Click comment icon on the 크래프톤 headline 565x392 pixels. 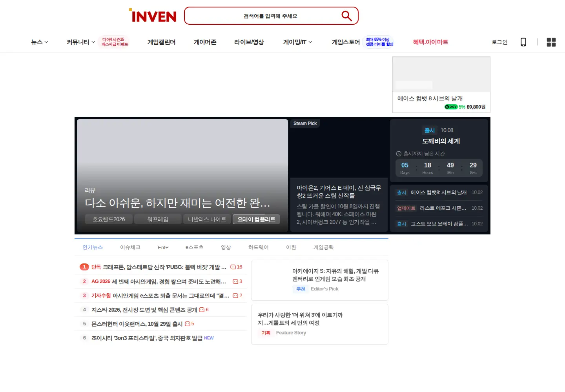233,267
